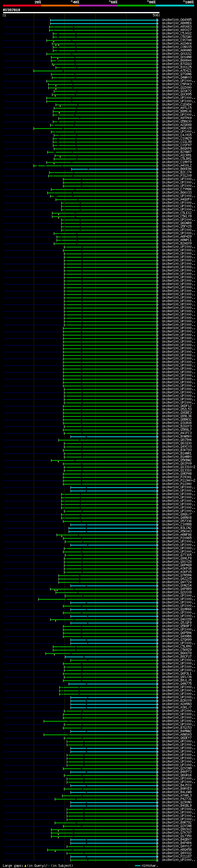Select hit label UniRef100_B2GUY3
The height and width of the screenshot is (868, 197).
tap(177, 426)
